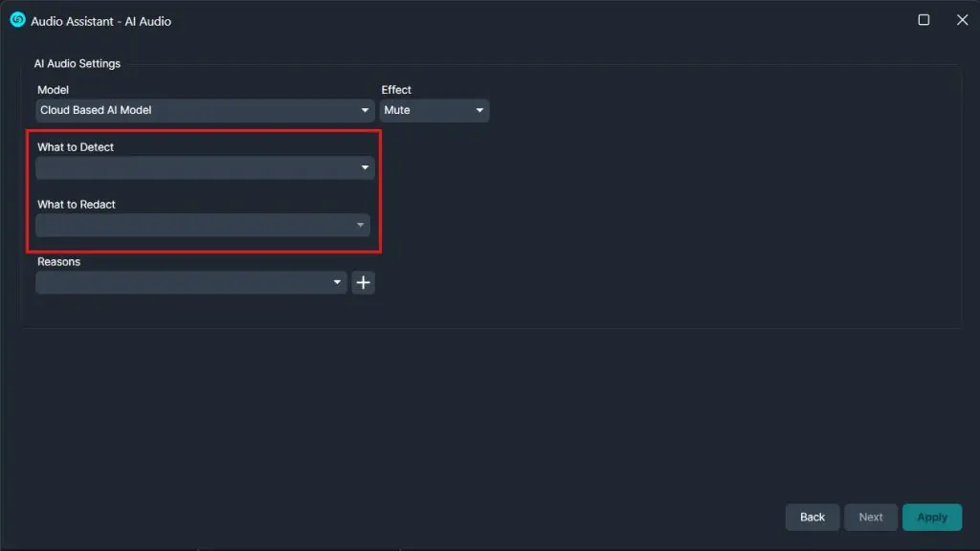Click the Audio Assistant - AI Audio title
The width and height of the screenshot is (980, 551).
tap(100, 21)
